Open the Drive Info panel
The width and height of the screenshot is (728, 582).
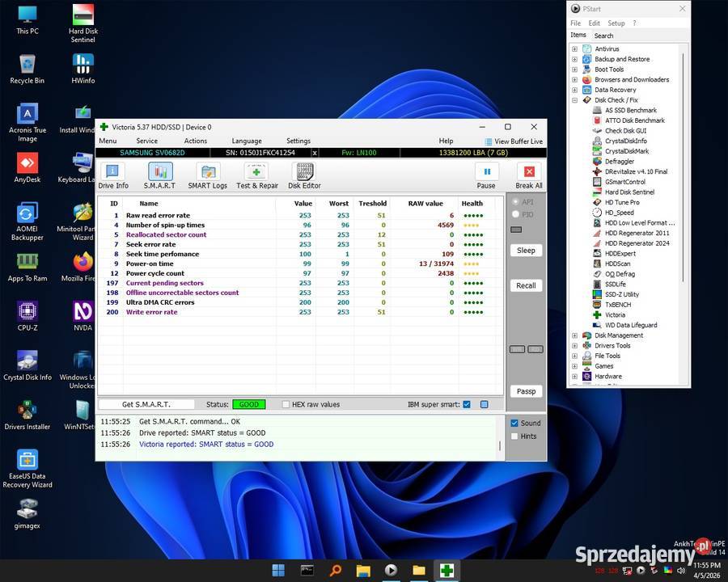coord(112,175)
